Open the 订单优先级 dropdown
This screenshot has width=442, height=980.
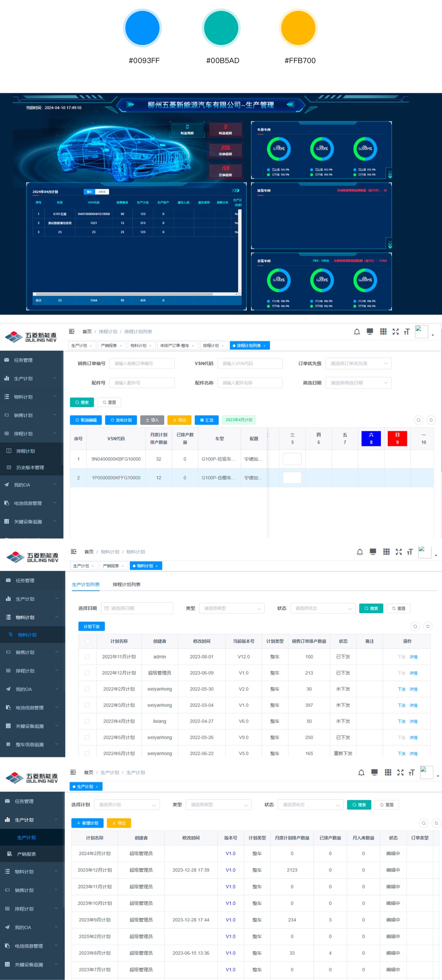click(x=358, y=363)
